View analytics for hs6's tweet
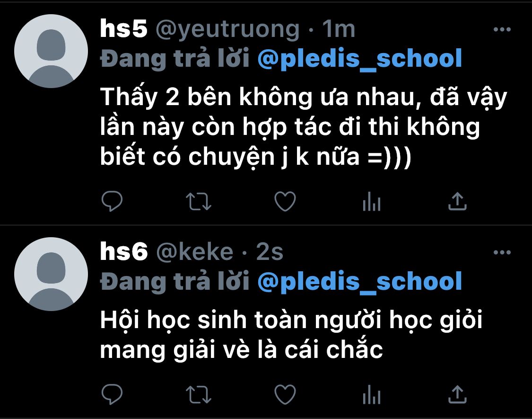Viewport: 532px width, 419px height. (x=372, y=394)
